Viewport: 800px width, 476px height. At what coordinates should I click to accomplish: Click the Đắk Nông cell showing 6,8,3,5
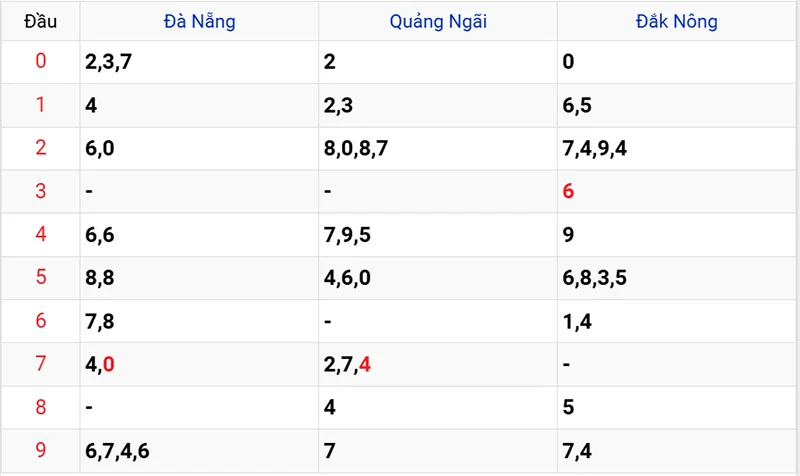(595, 278)
